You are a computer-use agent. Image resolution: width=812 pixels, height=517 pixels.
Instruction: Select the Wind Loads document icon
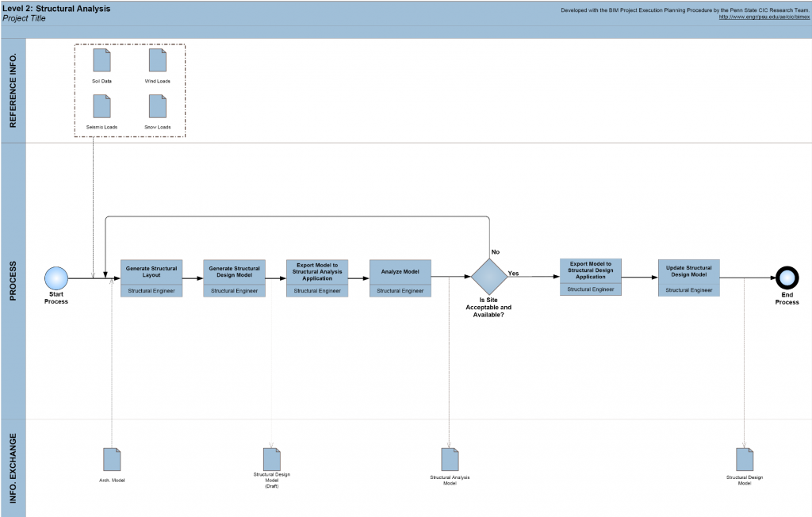(x=157, y=60)
